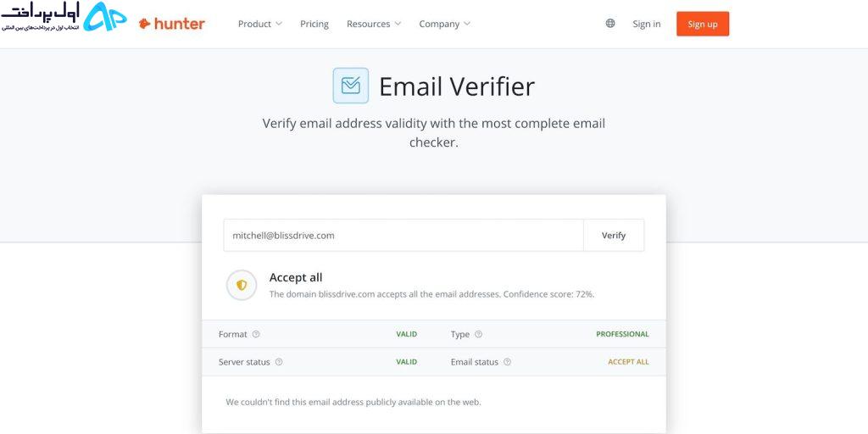Expand the Product dropdown menu
The height and width of the screenshot is (434, 868).
(x=259, y=24)
